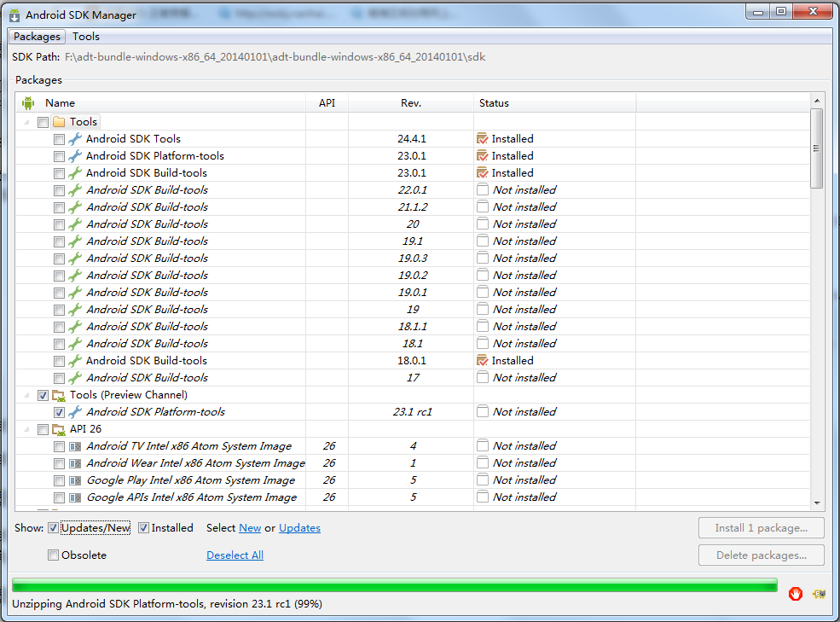The image size is (840, 622).
Task: Click the Select Updates link
Action: [299, 528]
